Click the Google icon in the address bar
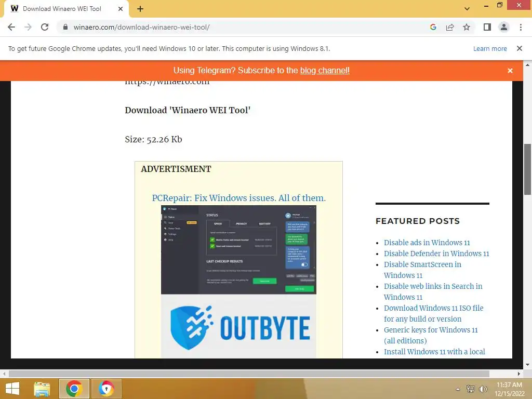 [433, 27]
